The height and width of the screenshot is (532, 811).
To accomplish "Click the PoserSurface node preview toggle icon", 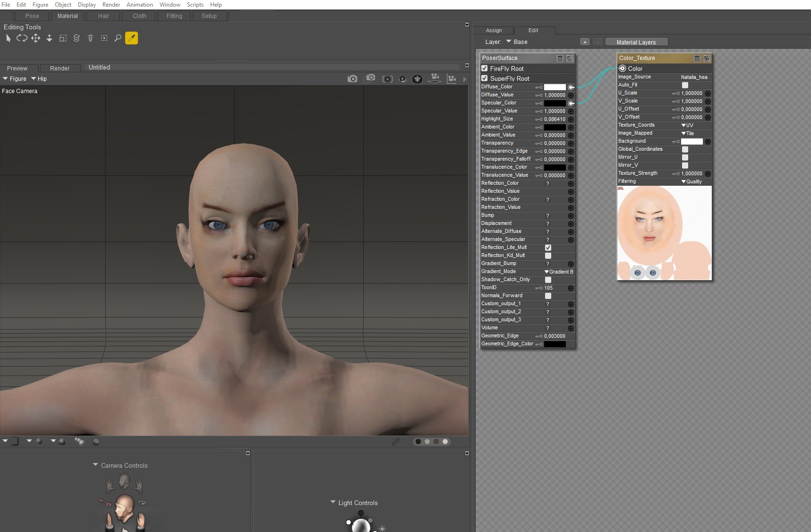I will tap(570, 58).
